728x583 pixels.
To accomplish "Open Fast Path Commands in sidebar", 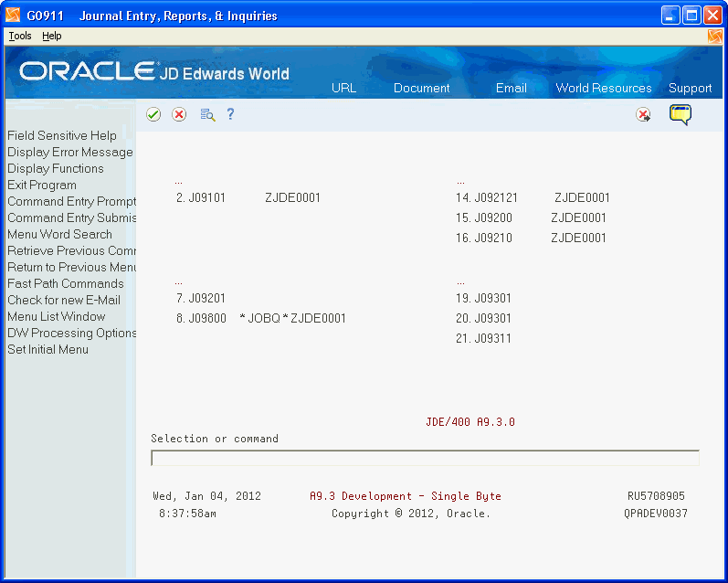I will [x=66, y=283].
